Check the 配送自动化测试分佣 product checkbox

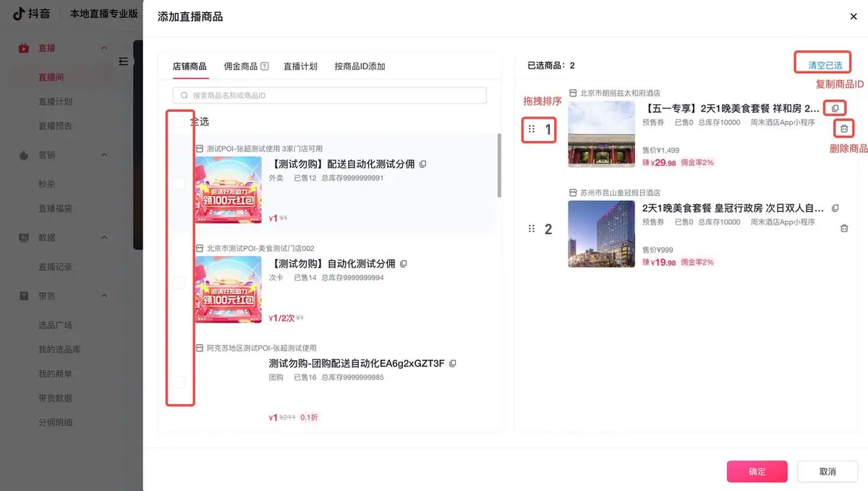179,183
